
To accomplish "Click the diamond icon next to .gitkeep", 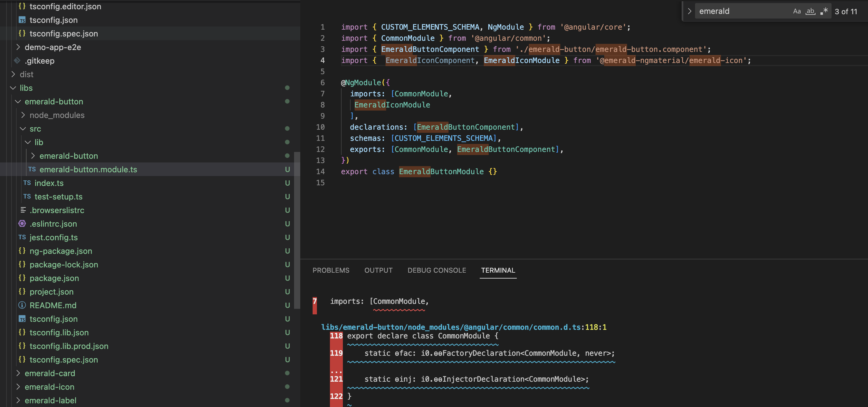I will [x=17, y=61].
